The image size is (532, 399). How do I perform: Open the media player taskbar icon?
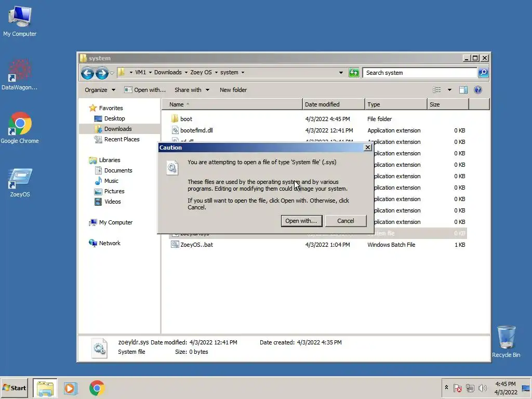click(71, 388)
